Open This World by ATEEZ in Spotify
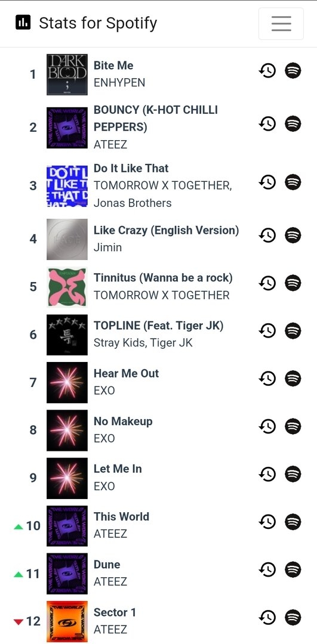 click(x=293, y=522)
